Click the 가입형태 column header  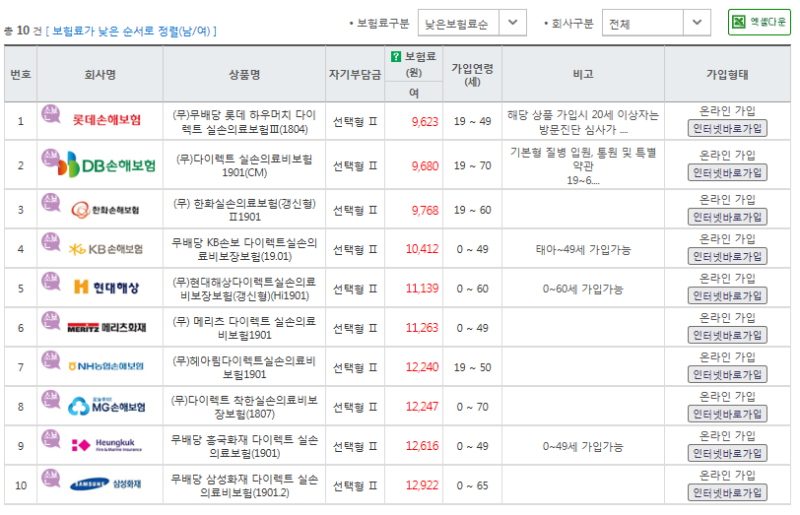728,75
